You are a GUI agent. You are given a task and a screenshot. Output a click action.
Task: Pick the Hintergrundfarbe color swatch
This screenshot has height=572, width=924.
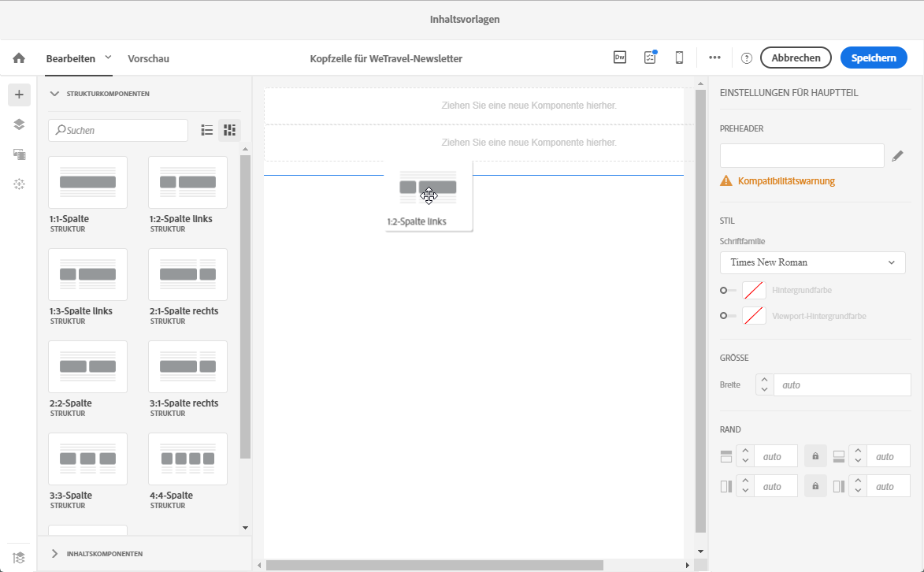(x=754, y=290)
